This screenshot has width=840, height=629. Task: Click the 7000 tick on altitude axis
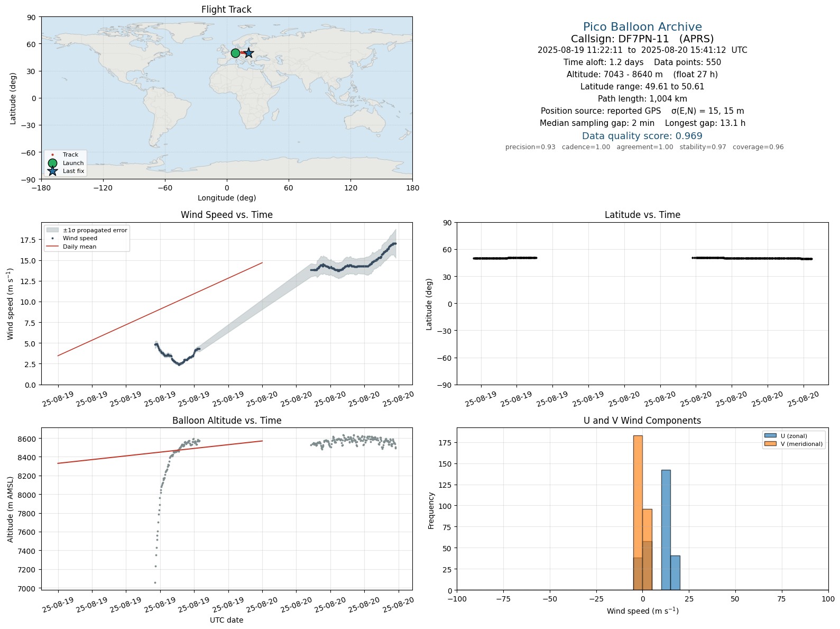pyautogui.click(x=27, y=589)
